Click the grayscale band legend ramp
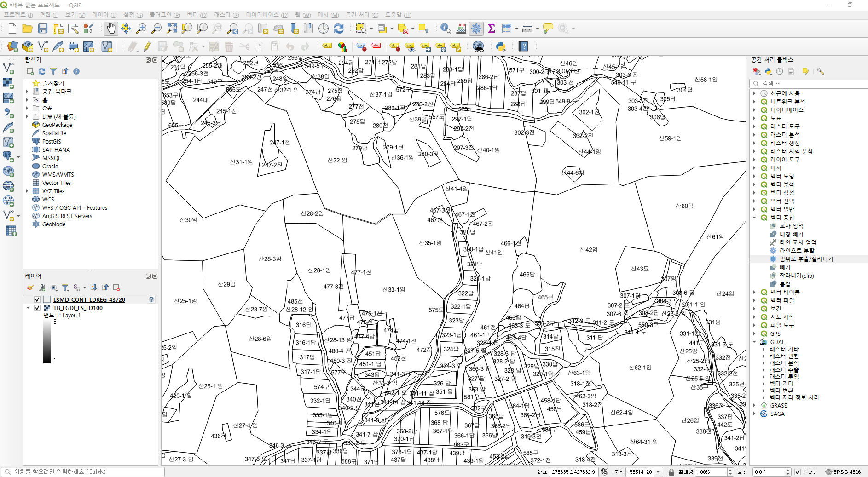Viewport: 868px width, 477px height. coord(47,341)
